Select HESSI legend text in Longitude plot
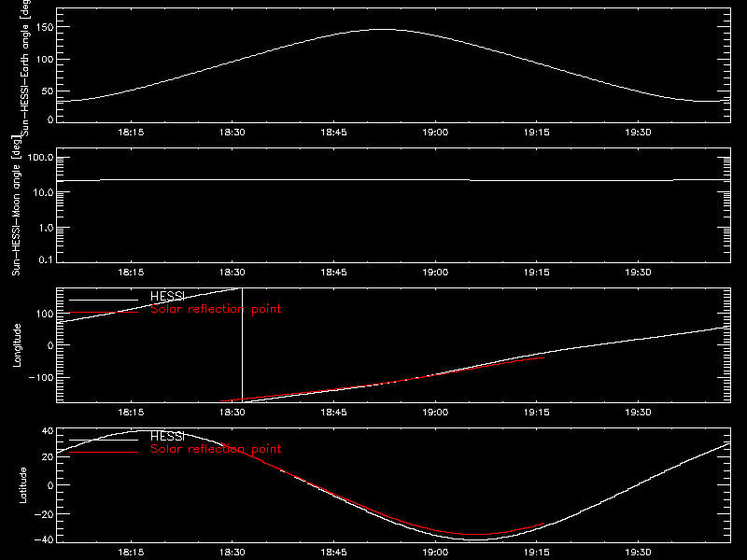747x560 pixels. pos(167,296)
